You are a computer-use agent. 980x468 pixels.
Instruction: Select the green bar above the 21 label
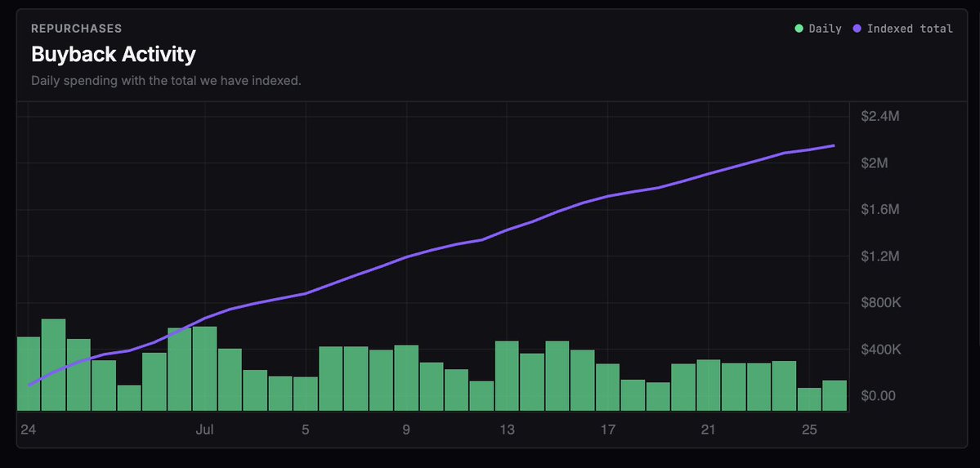708,386
